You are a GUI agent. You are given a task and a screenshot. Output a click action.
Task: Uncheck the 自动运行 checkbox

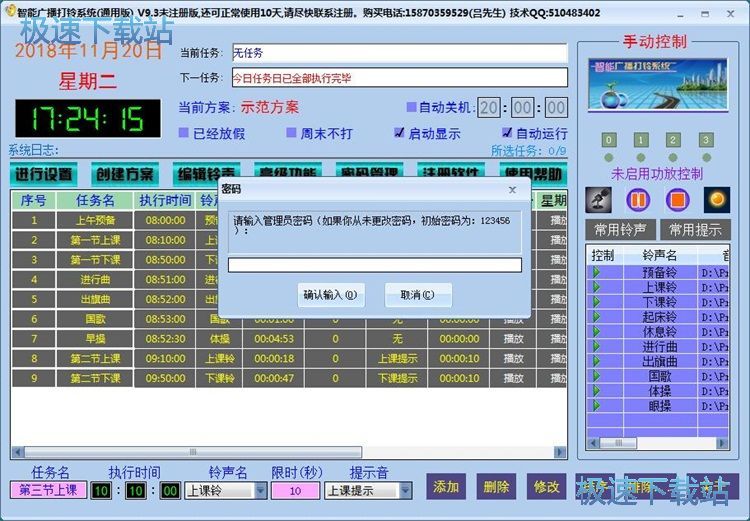click(x=507, y=133)
